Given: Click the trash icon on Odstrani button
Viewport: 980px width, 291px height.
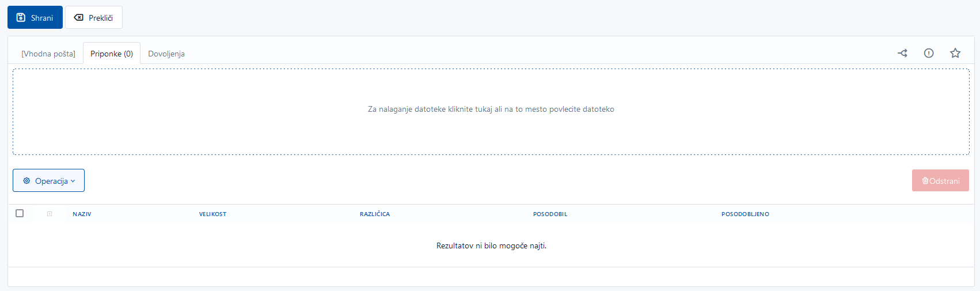Looking at the screenshot, I should (x=925, y=181).
